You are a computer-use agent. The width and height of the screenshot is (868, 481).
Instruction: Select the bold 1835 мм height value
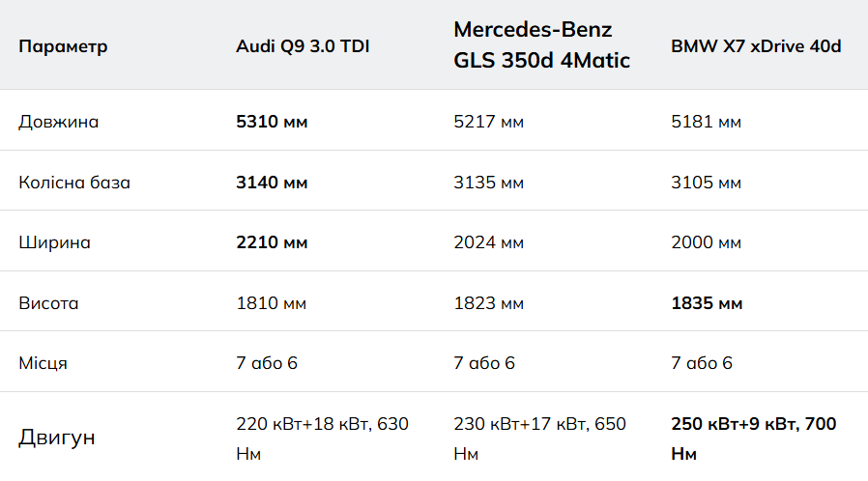coord(707,303)
